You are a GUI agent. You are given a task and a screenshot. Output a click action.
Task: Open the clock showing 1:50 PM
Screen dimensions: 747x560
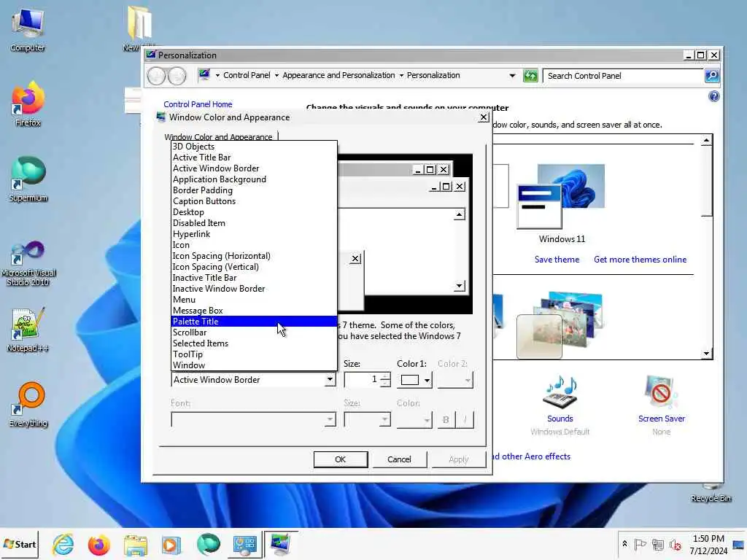[x=708, y=544]
